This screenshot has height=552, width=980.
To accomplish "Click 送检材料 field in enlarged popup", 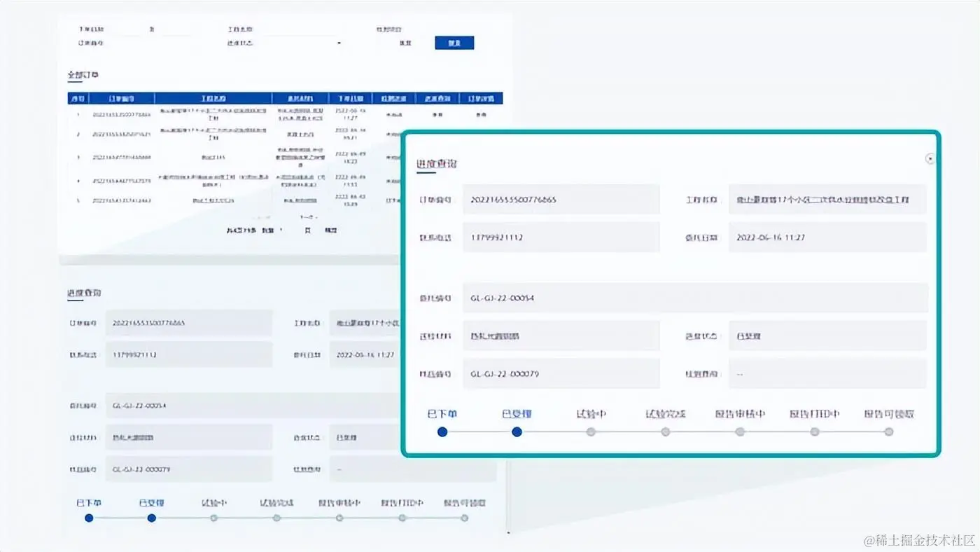I will tap(561, 336).
